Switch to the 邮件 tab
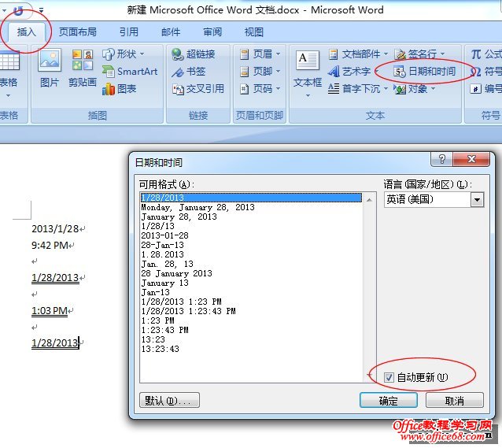The image size is (502, 448). tap(171, 31)
